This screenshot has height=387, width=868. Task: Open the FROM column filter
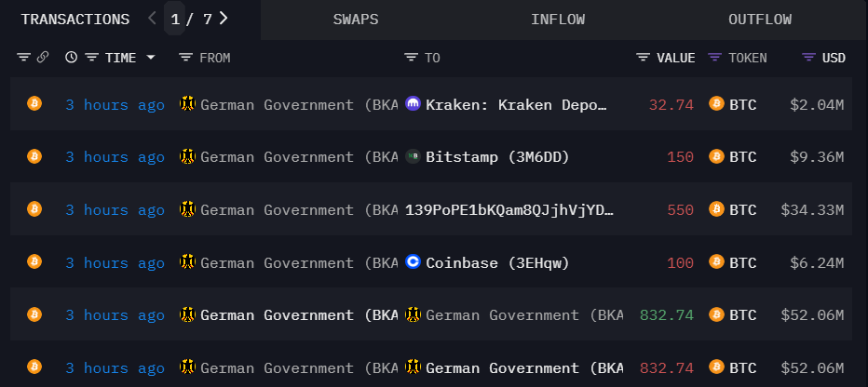pyautogui.click(x=185, y=58)
